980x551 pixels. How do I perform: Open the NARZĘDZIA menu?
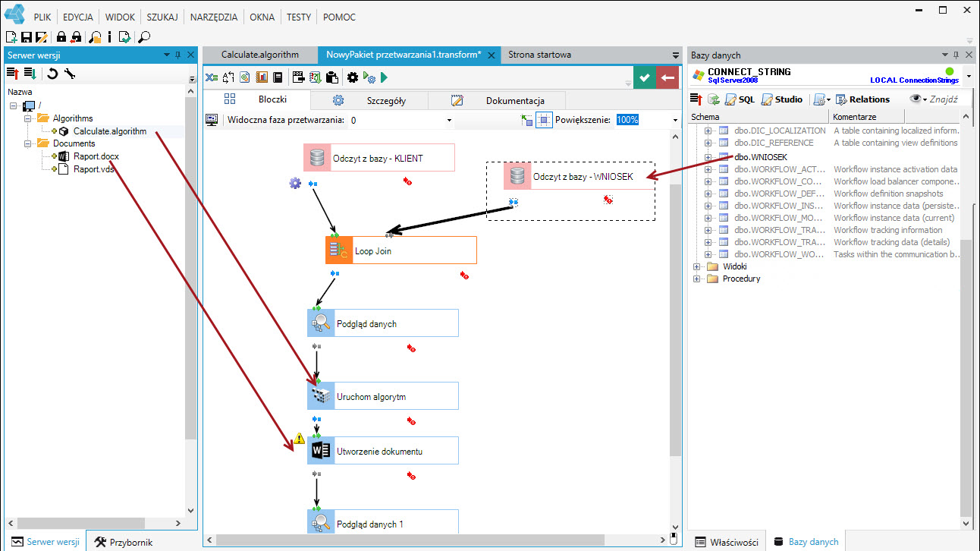214,17
